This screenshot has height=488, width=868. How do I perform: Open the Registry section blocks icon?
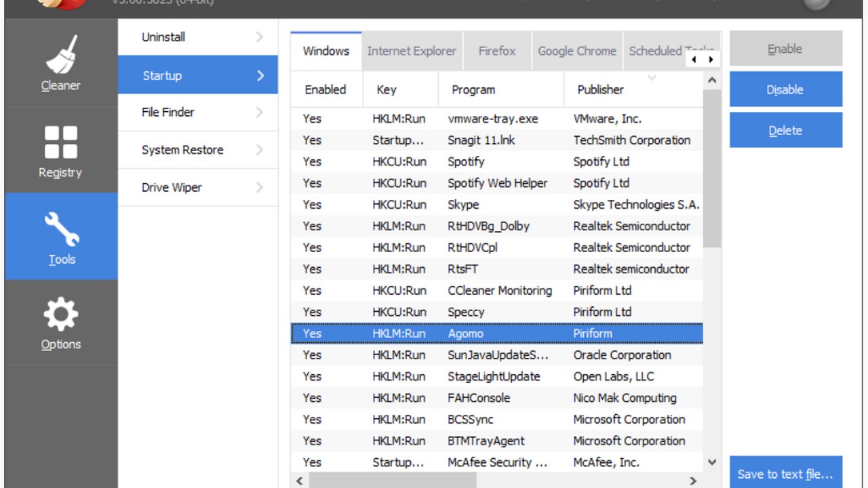coord(61,142)
